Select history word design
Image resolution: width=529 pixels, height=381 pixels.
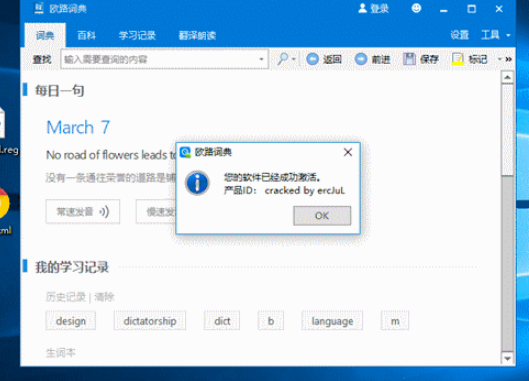coord(71,321)
